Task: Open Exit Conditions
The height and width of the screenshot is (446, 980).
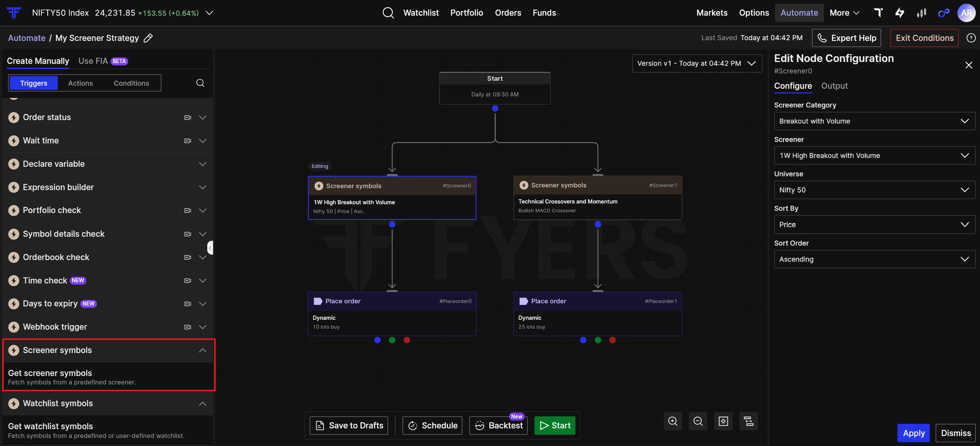Action: coord(924,38)
